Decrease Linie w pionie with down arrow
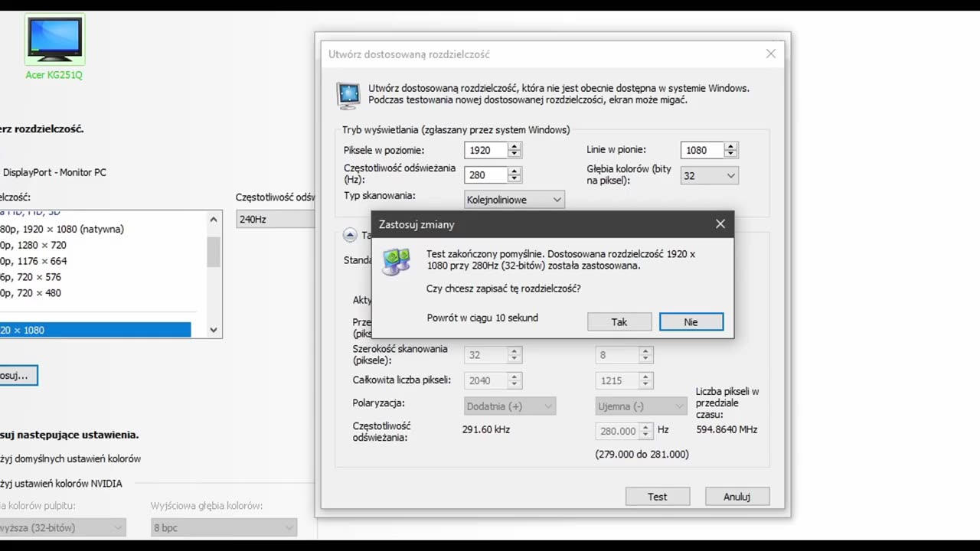This screenshot has width=980, height=551. 730,155
